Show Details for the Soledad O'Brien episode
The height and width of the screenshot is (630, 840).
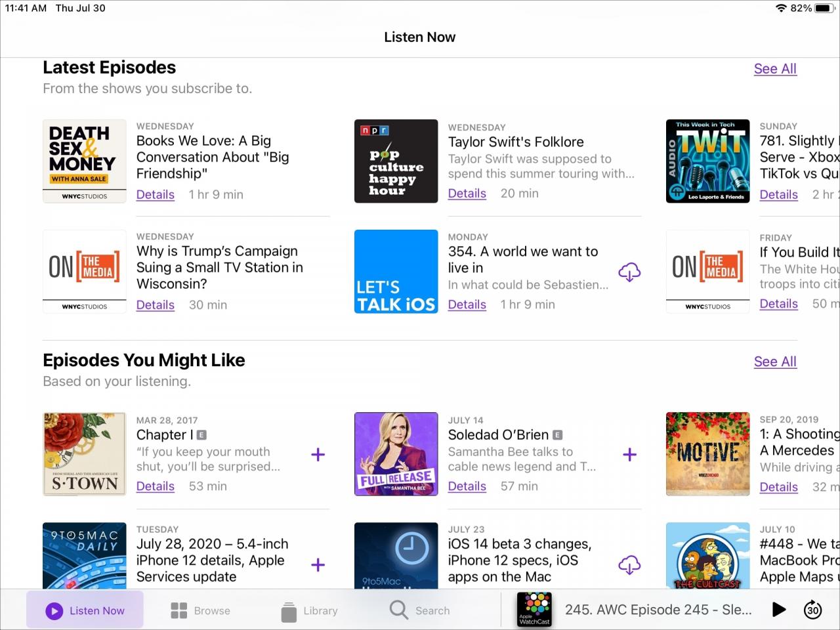click(x=467, y=486)
